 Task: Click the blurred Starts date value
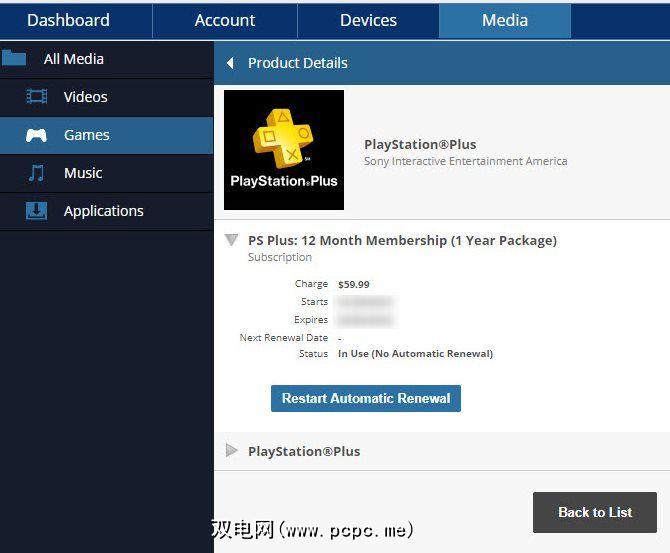pyautogui.click(x=364, y=302)
